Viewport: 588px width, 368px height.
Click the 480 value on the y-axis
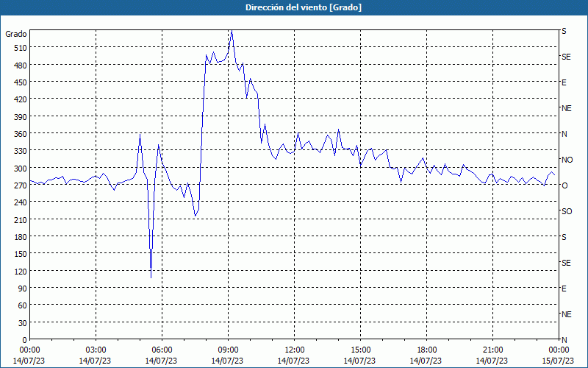coord(21,65)
